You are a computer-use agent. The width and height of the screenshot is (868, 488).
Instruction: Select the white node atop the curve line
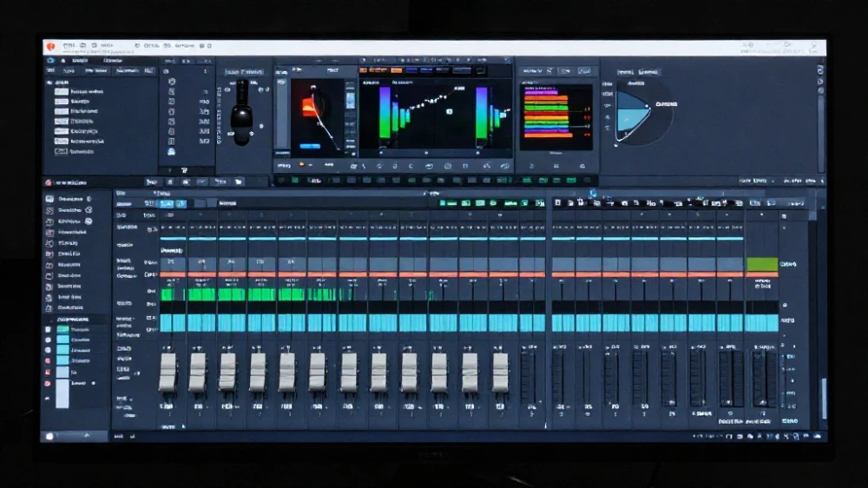tap(313, 88)
